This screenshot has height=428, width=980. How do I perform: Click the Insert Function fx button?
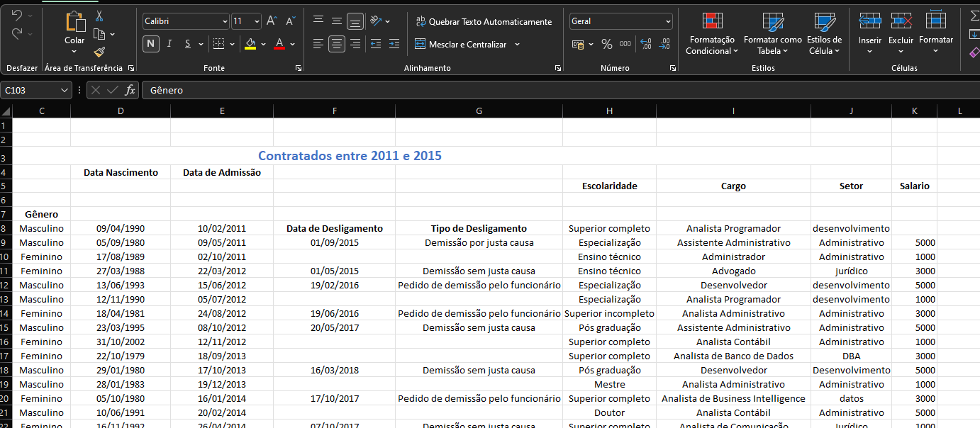130,90
